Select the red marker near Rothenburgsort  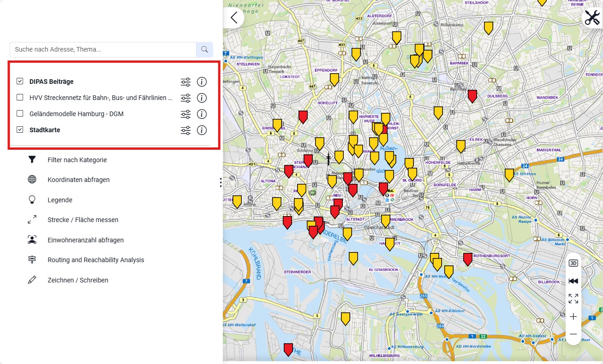coord(468,259)
